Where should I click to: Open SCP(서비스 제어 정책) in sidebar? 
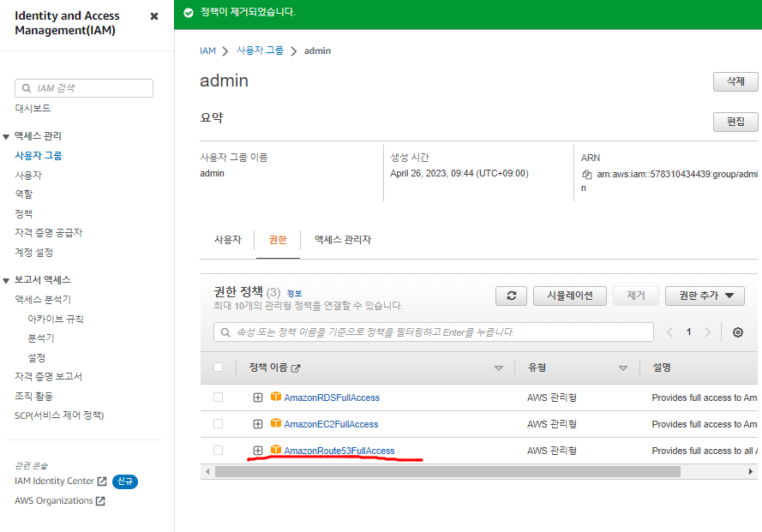[59, 415]
